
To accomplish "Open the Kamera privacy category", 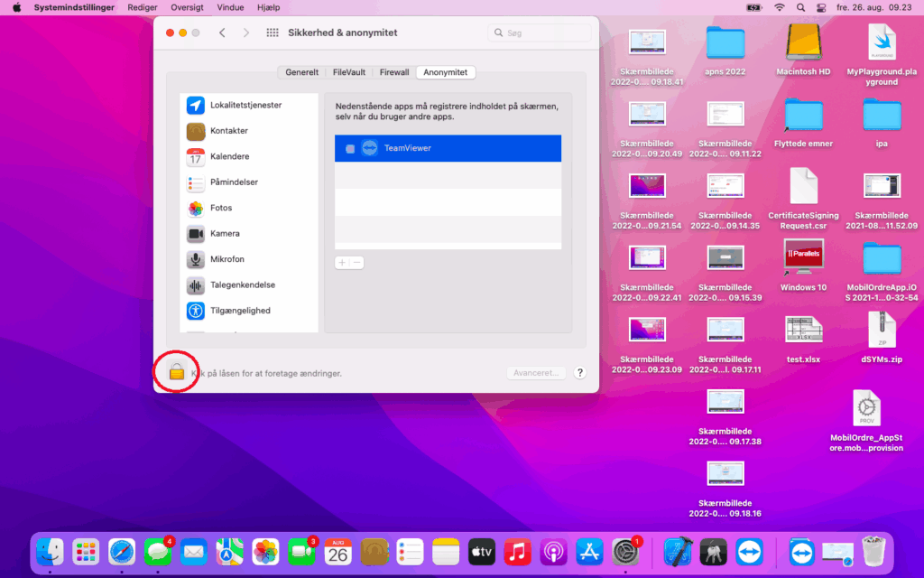I will coord(225,234).
